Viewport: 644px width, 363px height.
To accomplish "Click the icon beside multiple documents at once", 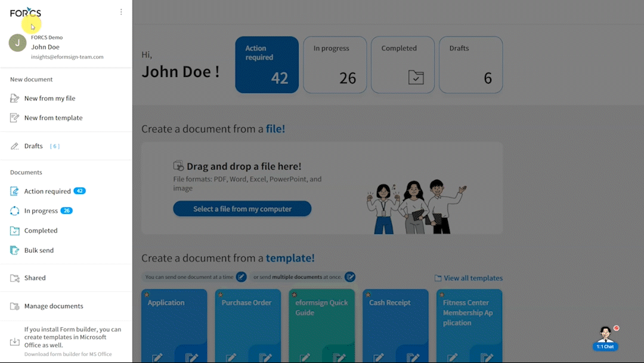I will 350,277.
